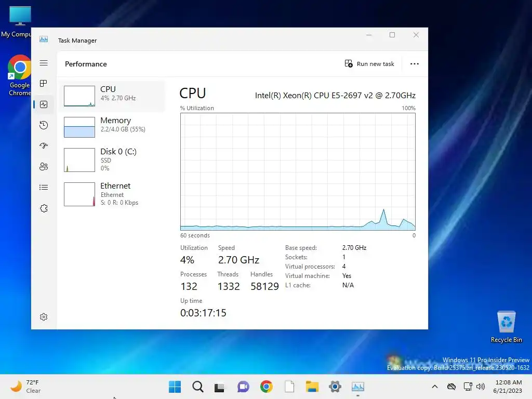Screen dimensions: 532x399
Task: Open the App history icon in sidebar
Action: point(44,125)
